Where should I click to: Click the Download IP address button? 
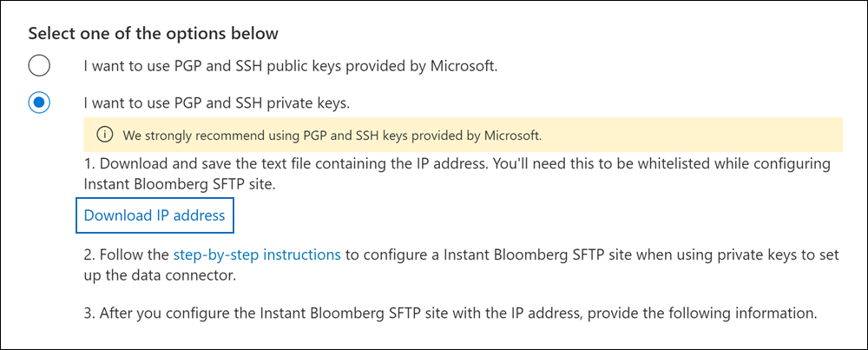click(x=155, y=215)
